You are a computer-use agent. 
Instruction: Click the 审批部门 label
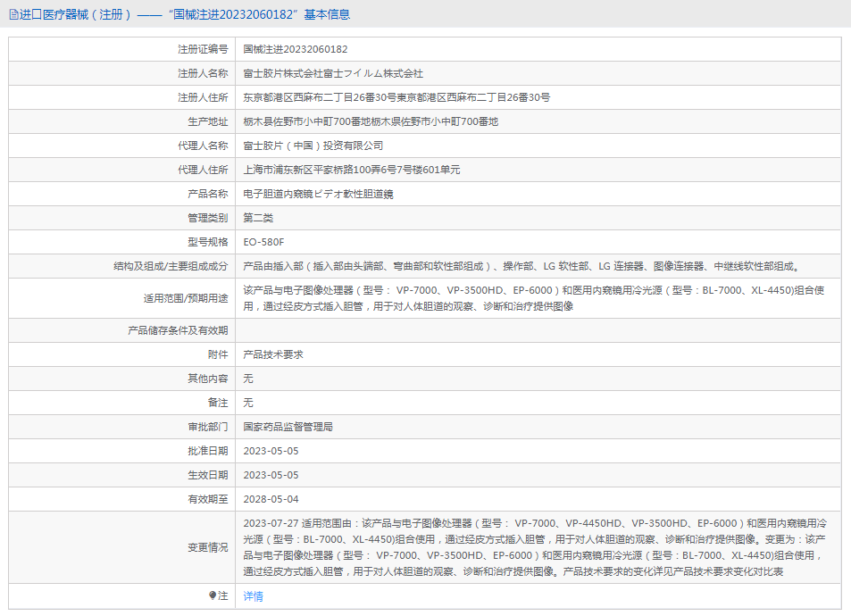coord(208,427)
